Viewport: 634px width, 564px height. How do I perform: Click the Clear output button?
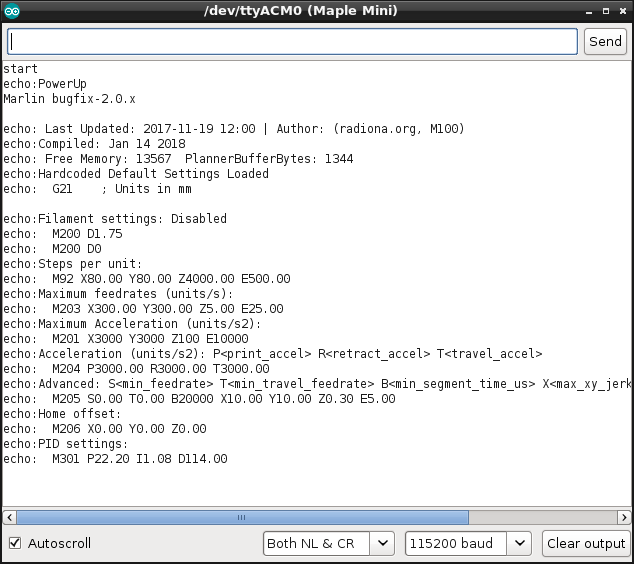click(585, 543)
